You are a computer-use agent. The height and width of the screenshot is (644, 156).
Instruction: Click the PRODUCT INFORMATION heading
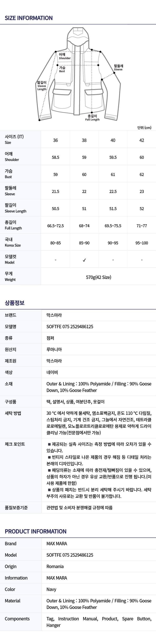point(35,531)
